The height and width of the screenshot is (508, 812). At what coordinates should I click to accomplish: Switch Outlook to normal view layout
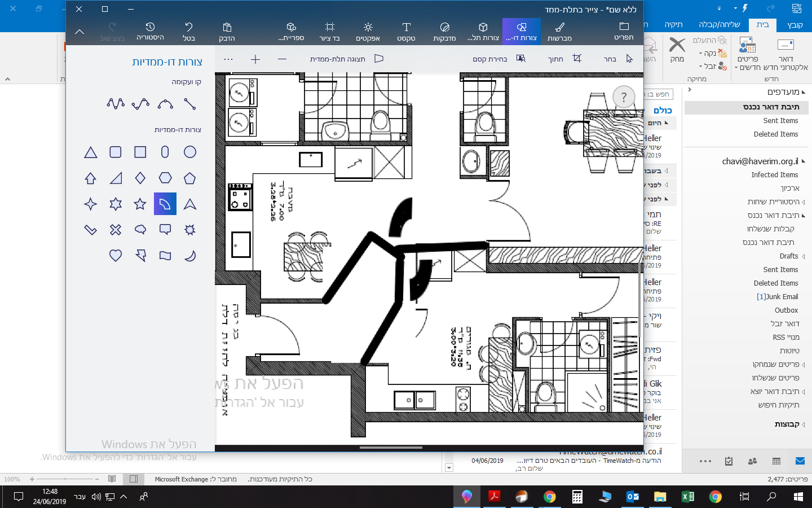click(134, 479)
